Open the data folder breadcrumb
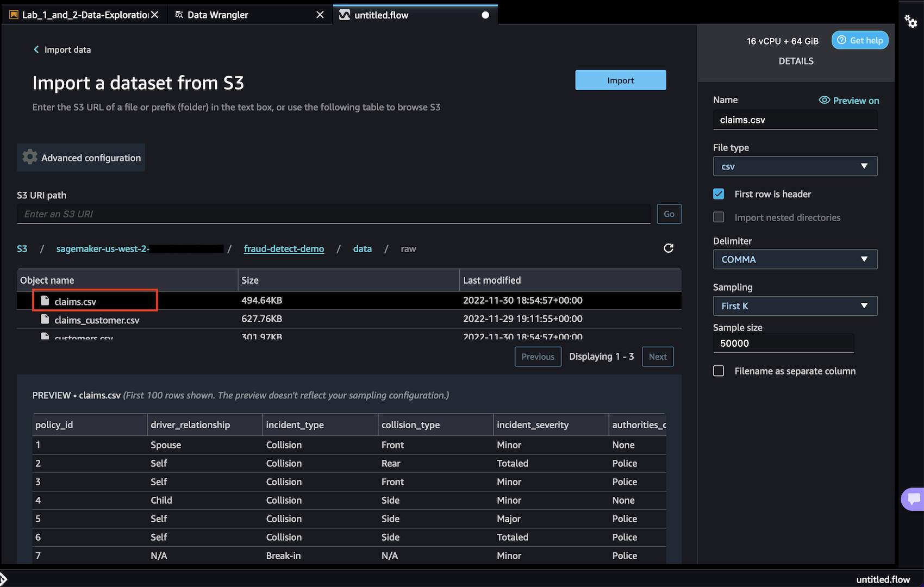The width and height of the screenshot is (924, 587). pyautogui.click(x=363, y=248)
